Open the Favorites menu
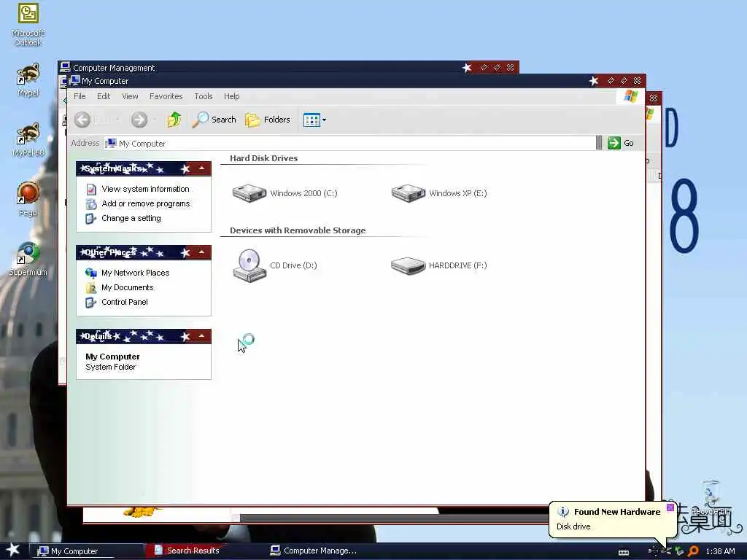This screenshot has width=747, height=560. pos(166,96)
